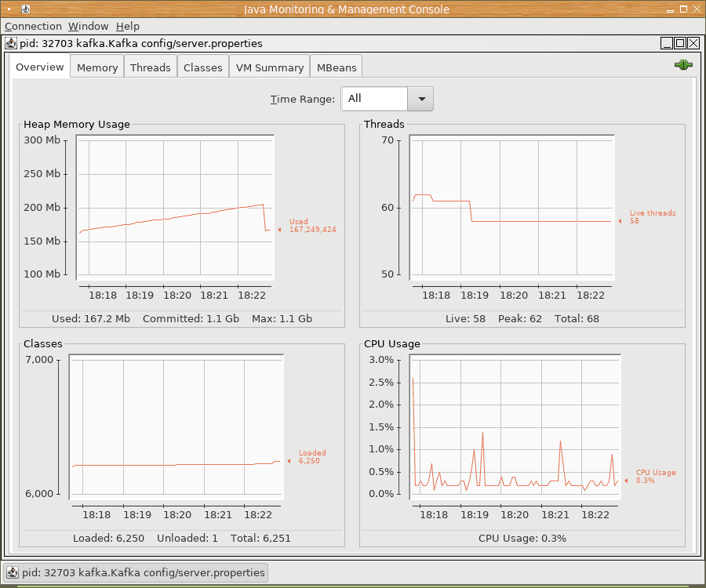Image resolution: width=706 pixels, height=588 pixels.
Task: Click the pid 32703 kafka taskbar button
Action: pyautogui.click(x=136, y=573)
